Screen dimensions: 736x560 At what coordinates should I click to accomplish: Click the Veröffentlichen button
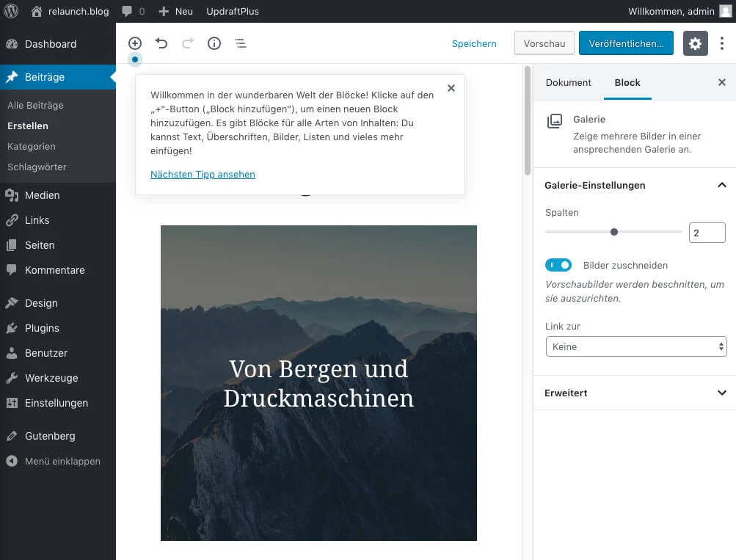[x=626, y=43]
